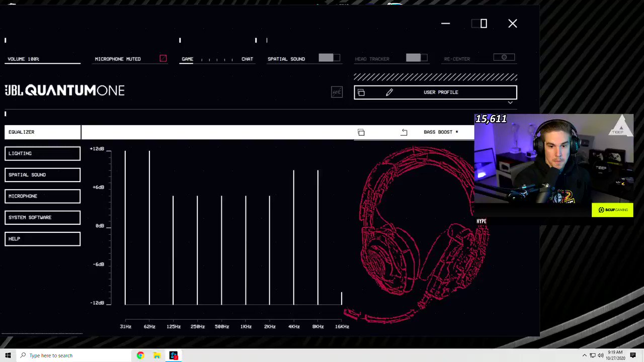Viewport: 644px width, 362px height.
Task: Click the network icon in system tray
Action: [592, 355]
